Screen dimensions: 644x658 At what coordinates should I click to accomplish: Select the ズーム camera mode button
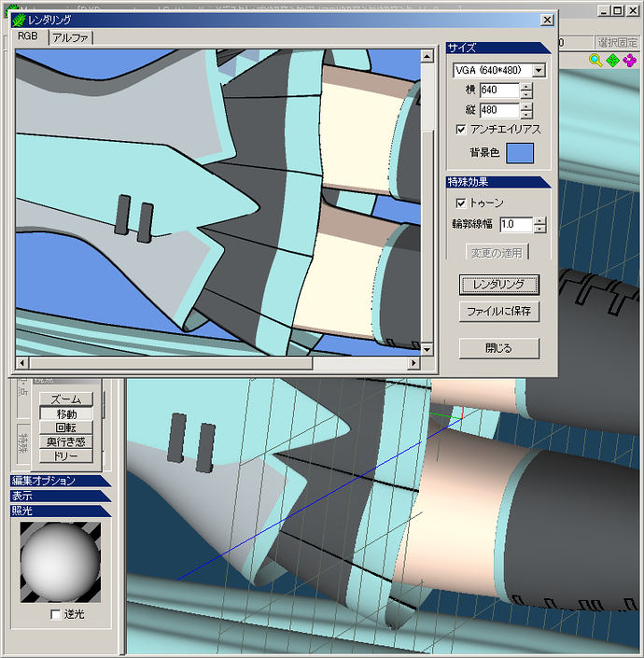tap(66, 399)
